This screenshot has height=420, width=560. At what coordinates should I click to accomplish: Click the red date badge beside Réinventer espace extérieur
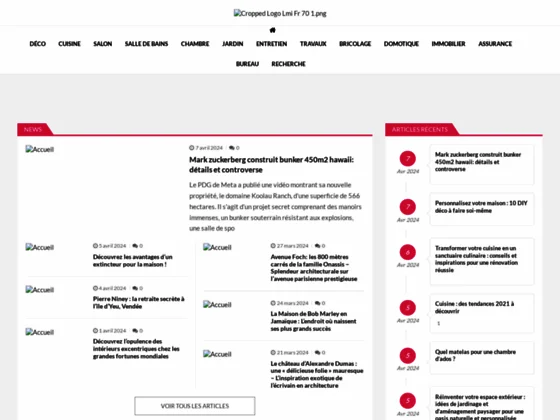pyautogui.click(x=408, y=401)
